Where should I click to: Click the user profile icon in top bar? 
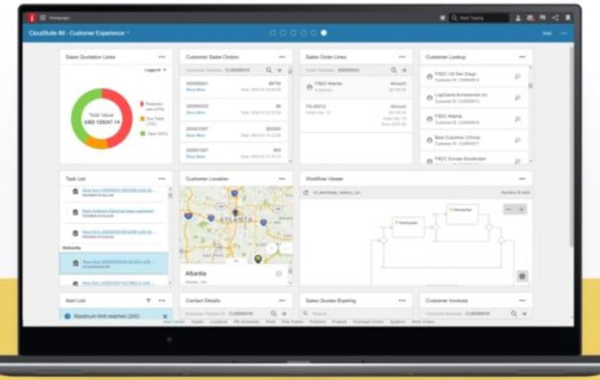tap(518, 18)
